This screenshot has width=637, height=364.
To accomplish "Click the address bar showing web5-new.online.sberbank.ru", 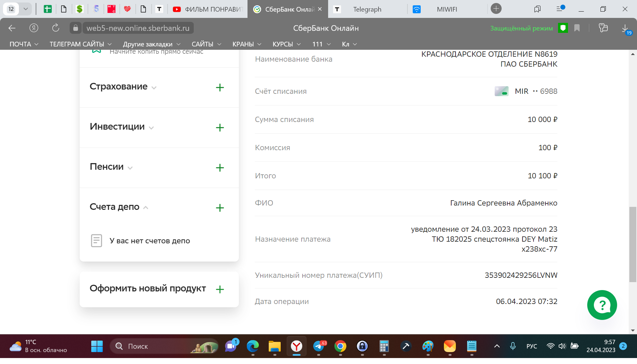I will [x=138, y=28].
